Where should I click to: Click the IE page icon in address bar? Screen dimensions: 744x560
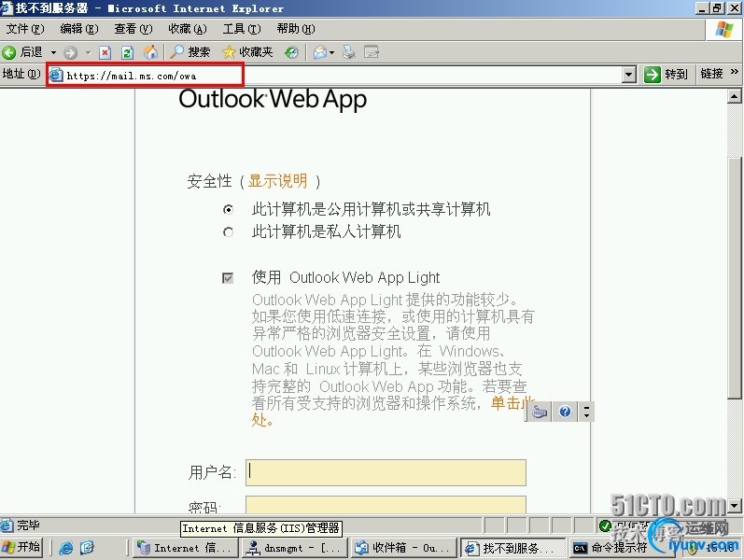(56, 75)
